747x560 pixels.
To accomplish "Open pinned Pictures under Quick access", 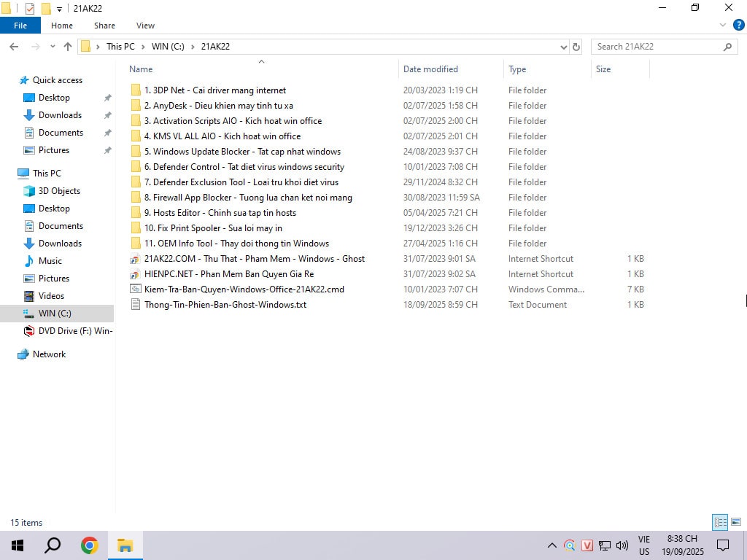I will (x=54, y=150).
